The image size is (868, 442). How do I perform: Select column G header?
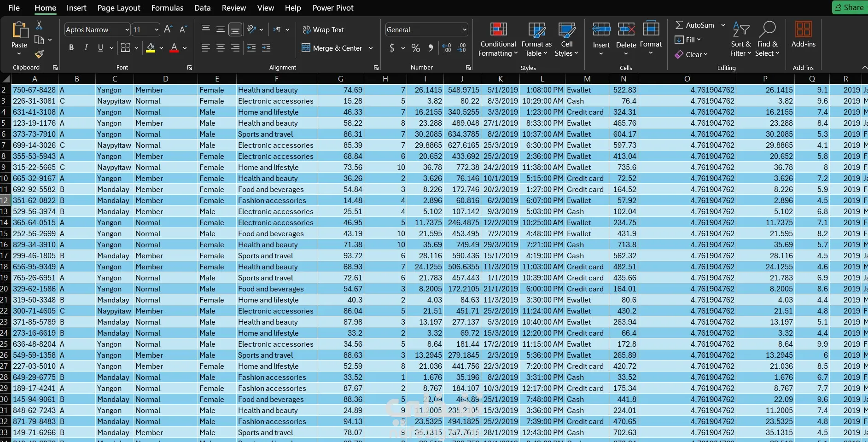coord(340,79)
